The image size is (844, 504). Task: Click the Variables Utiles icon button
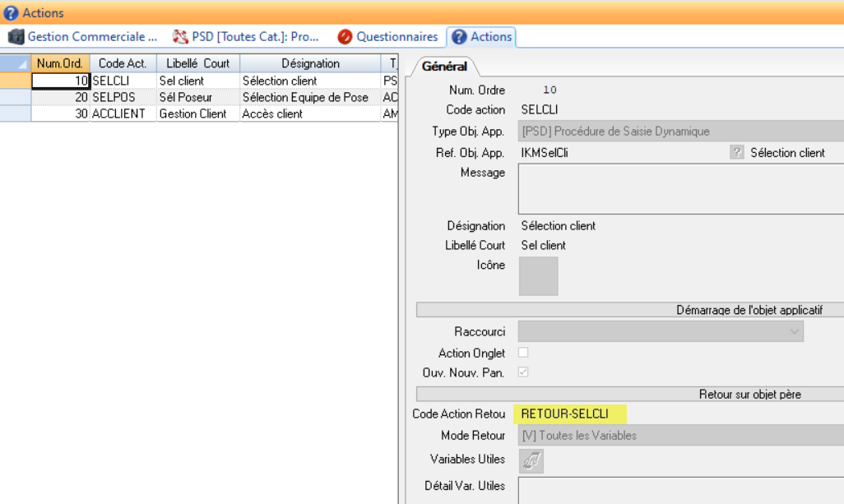(x=531, y=461)
